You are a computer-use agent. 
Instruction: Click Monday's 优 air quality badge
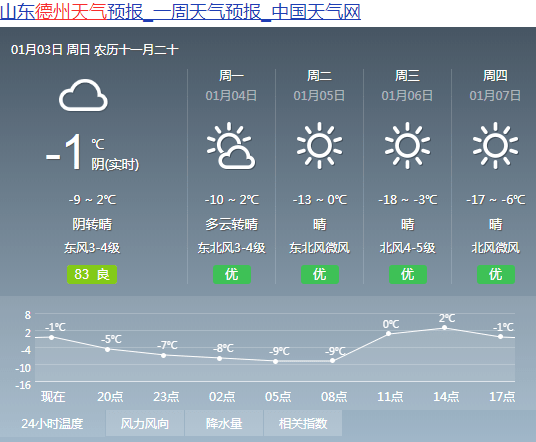[x=232, y=274]
